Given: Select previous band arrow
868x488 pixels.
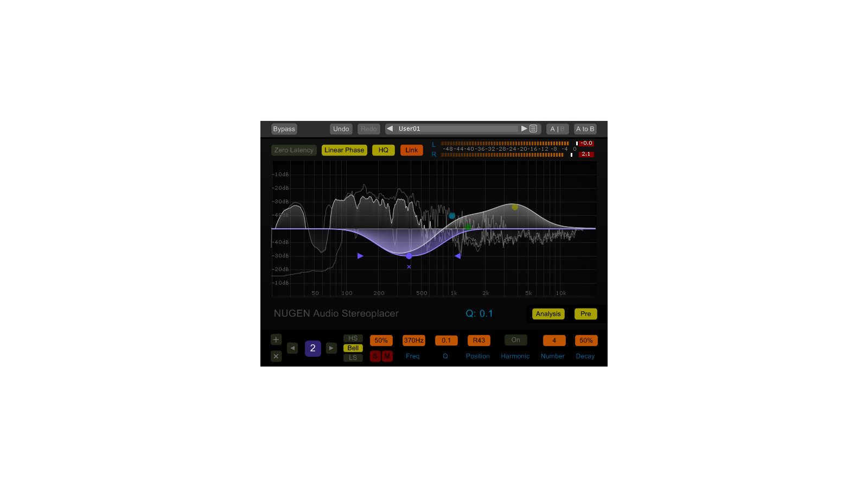Looking at the screenshot, I should (x=292, y=348).
